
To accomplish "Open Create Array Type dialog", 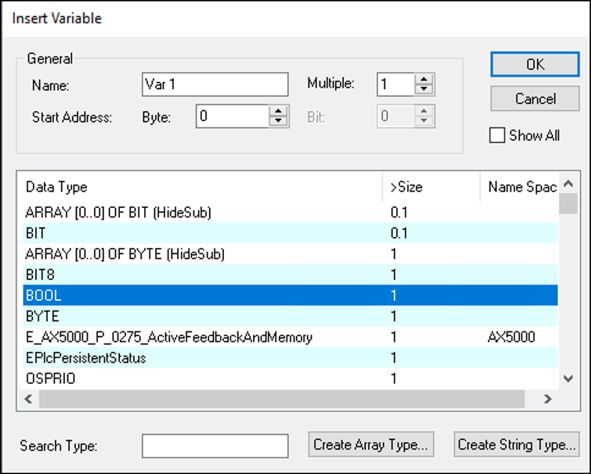I will pyautogui.click(x=371, y=445).
